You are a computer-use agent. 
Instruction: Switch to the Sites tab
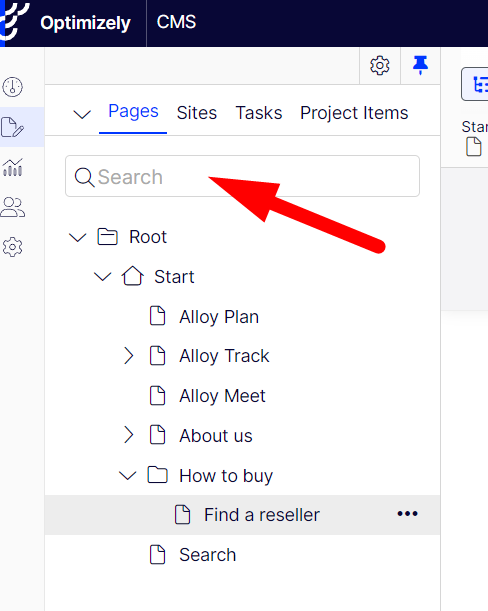click(196, 113)
